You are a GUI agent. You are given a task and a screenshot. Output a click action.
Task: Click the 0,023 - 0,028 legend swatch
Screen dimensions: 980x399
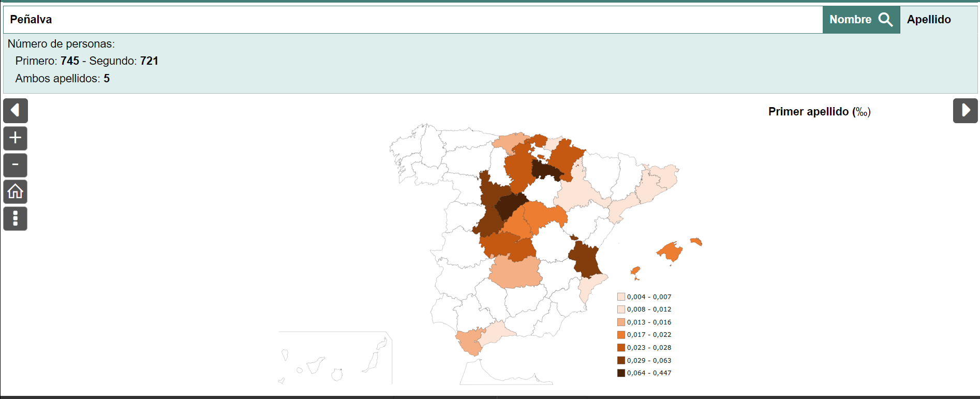(x=621, y=348)
